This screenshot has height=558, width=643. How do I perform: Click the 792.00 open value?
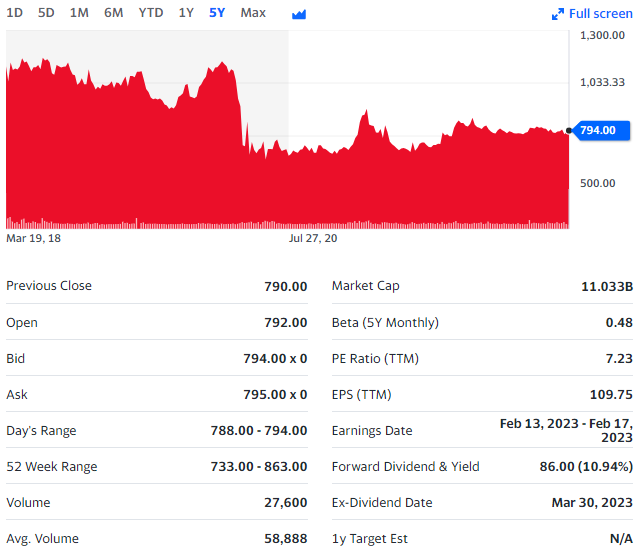point(285,322)
